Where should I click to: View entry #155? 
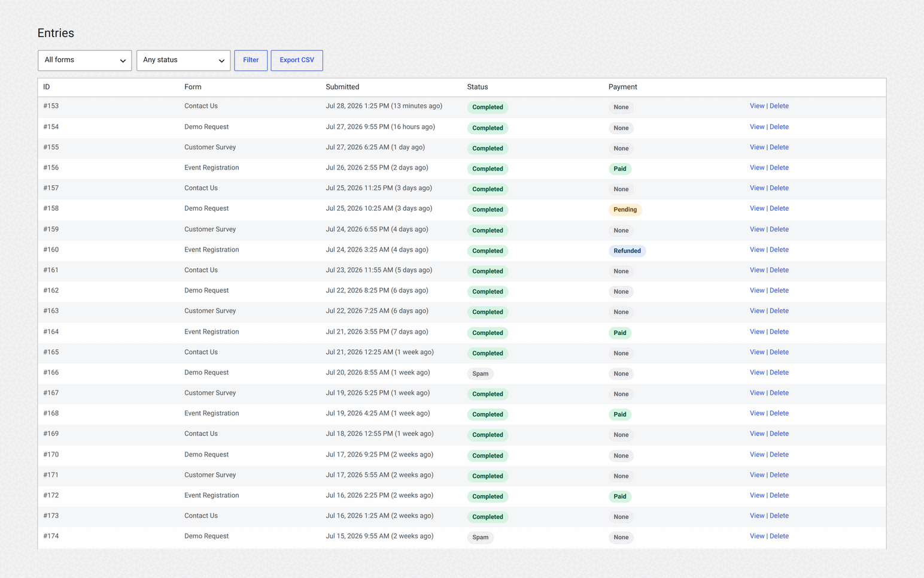coord(757,147)
